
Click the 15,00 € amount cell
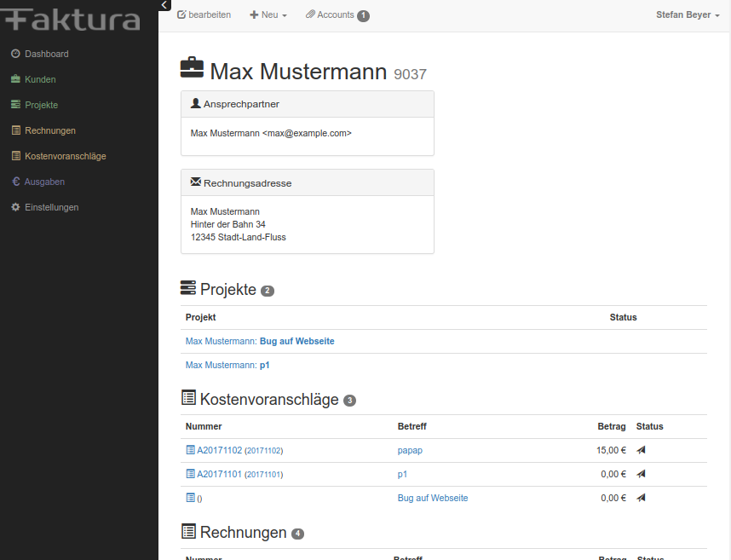click(x=611, y=450)
